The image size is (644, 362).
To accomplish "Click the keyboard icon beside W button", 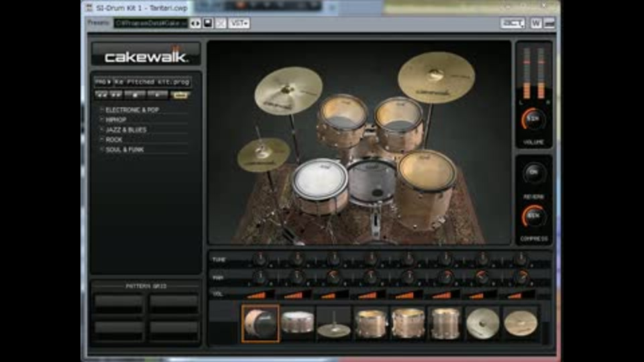I will click(549, 23).
